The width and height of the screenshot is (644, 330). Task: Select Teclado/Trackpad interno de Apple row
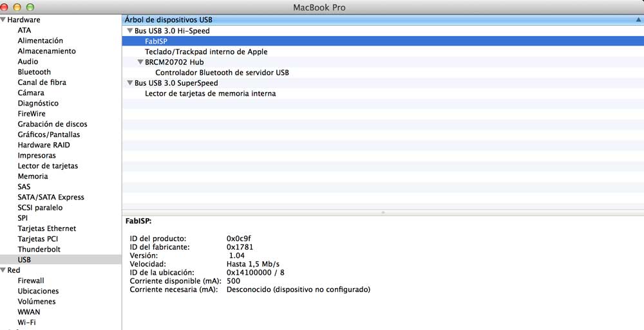(x=383, y=51)
